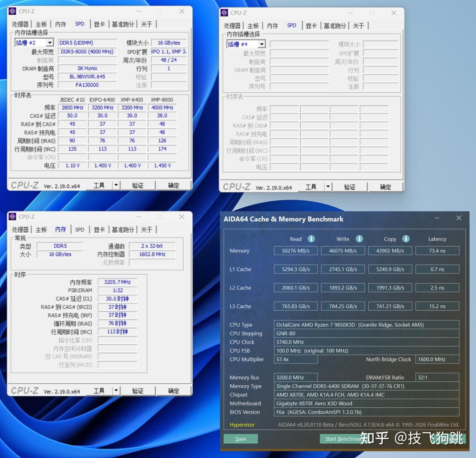The width and height of the screenshot is (476, 458).
Task: Click the 1.450 V voltage value
Action: pos(162,165)
